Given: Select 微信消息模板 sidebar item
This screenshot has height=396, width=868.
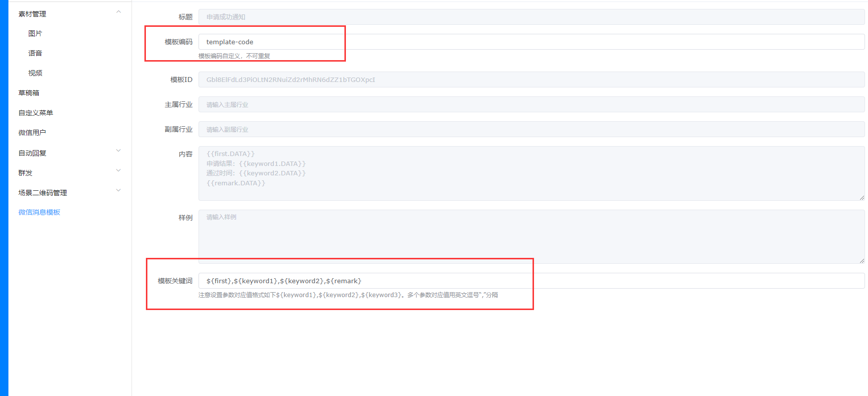Looking at the screenshot, I should (39, 212).
